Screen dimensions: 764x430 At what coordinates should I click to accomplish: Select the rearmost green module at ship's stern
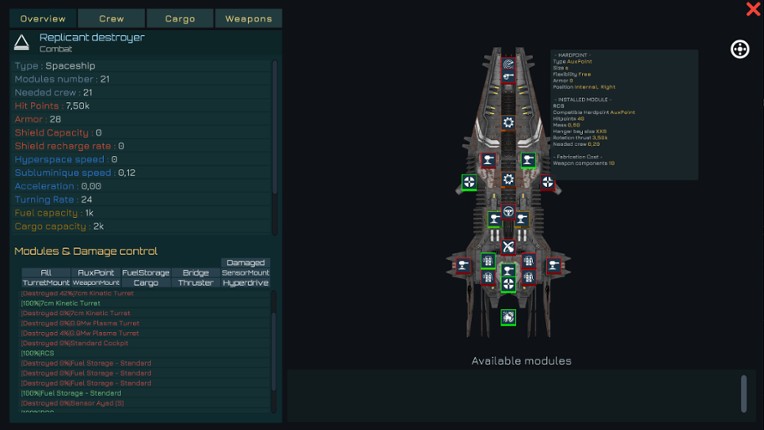click(x=508, y=317)
